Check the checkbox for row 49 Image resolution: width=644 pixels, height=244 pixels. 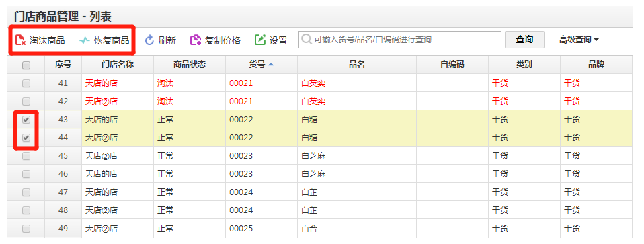[26, 229]
